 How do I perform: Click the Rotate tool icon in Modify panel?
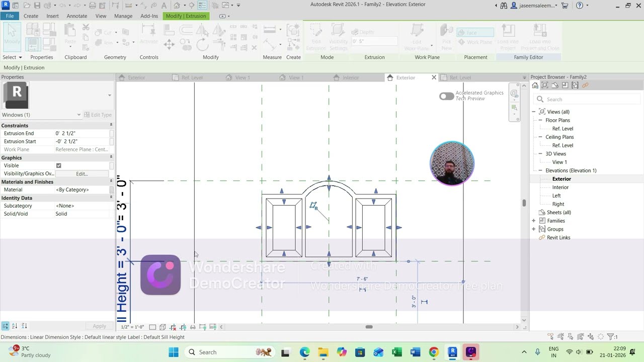pyautogui.click(x=202, y=45)
